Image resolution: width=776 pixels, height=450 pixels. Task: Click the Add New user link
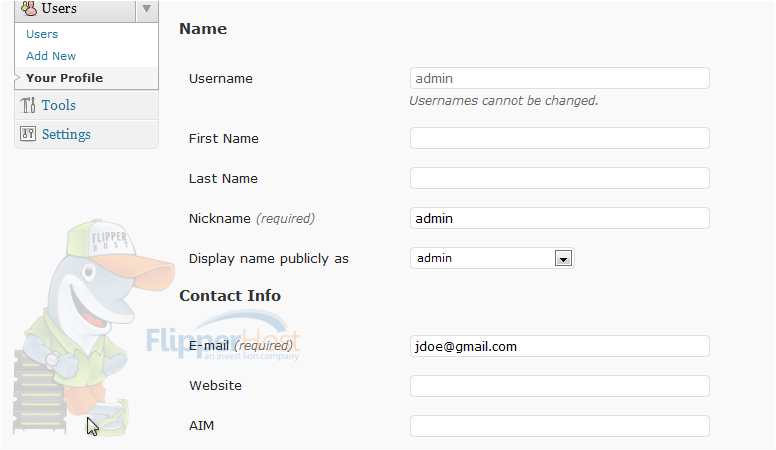pos(51,56)
